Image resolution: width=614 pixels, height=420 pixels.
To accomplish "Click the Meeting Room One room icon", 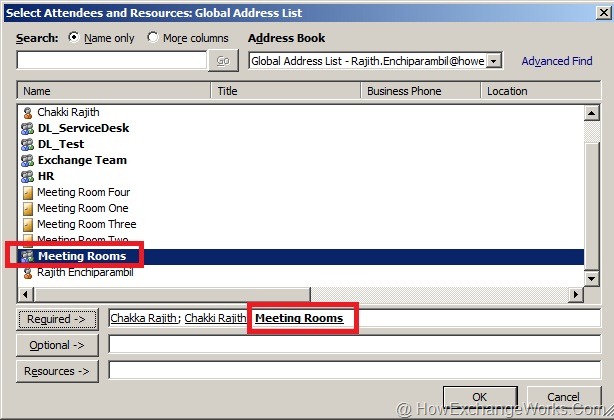I will click(28, 209).
